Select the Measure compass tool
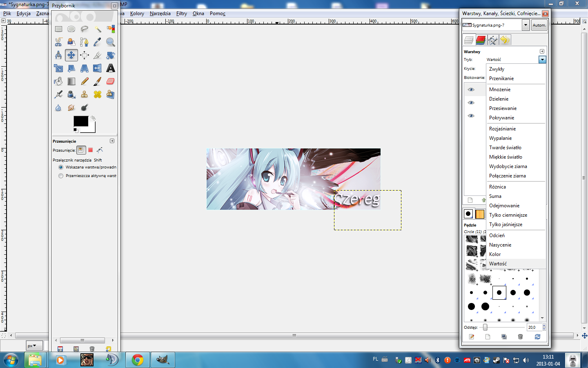Viewport: 588px width, 368px height. point(58,55)
